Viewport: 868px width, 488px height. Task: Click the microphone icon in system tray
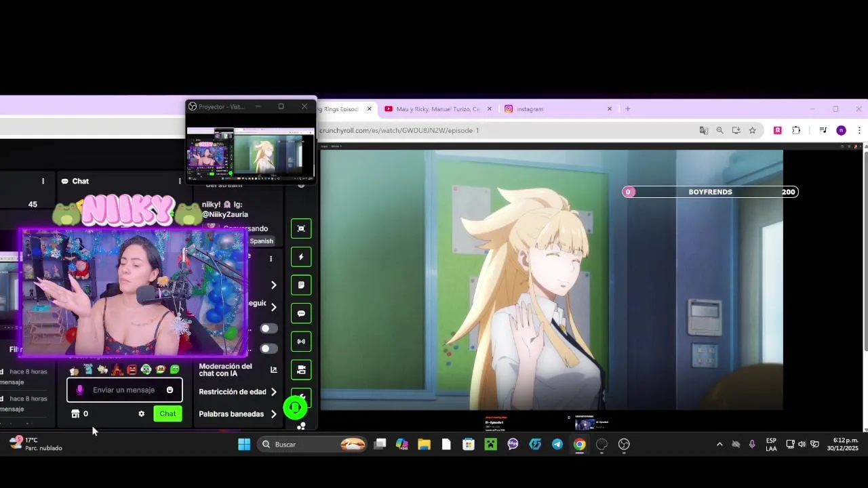(x=752, y=445)
